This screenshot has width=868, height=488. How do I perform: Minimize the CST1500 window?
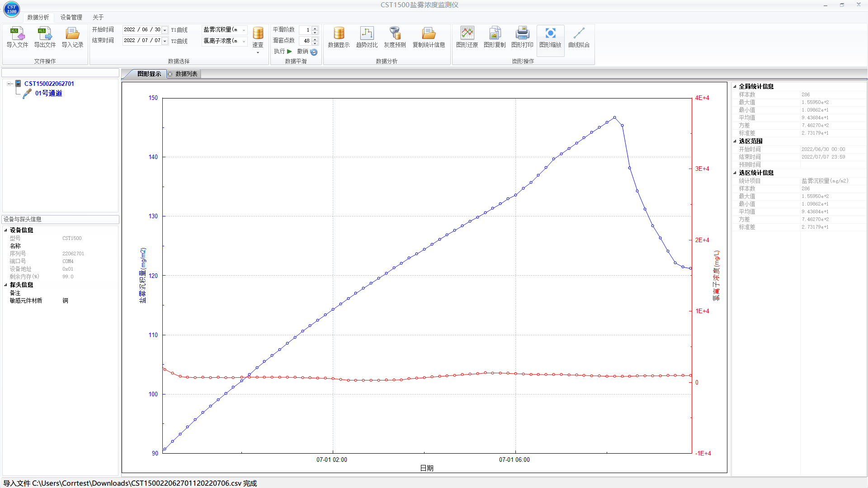[x=826, y=5]
